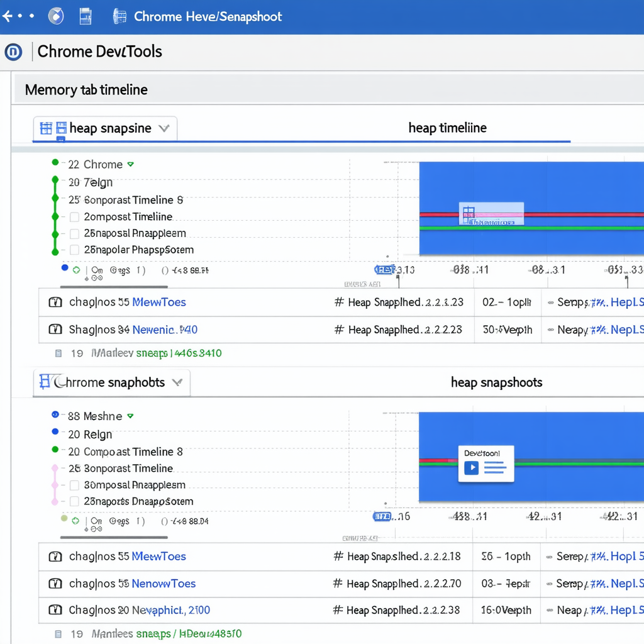Viewport: 644px width, 644px height.
Task: Click the 16·0Vepth cell
Action: pos(506,610)
